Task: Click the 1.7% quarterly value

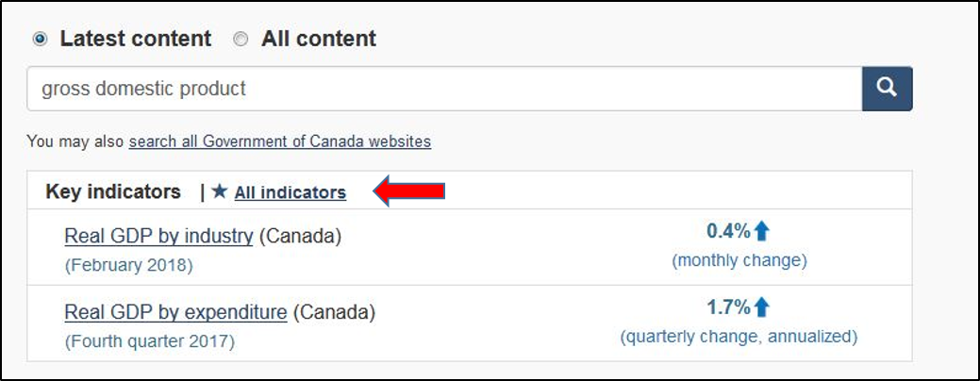Action: click(x=728, y=307)
